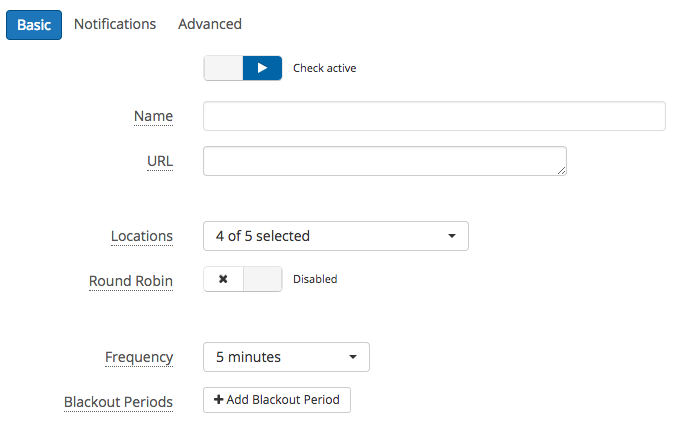Click the Locations label
The height and width of the screenshot is (425, 678).
pyautogui.click(x=142, y=236)
